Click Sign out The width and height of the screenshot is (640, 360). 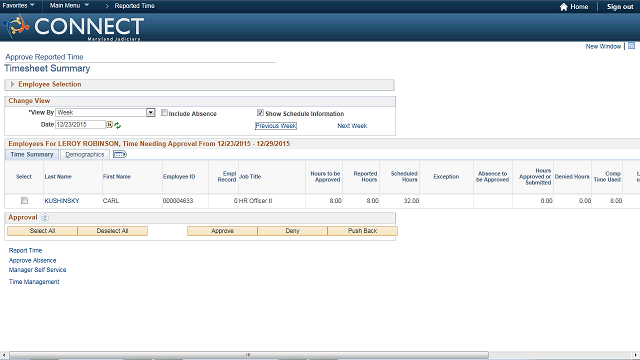pos(620,7)
